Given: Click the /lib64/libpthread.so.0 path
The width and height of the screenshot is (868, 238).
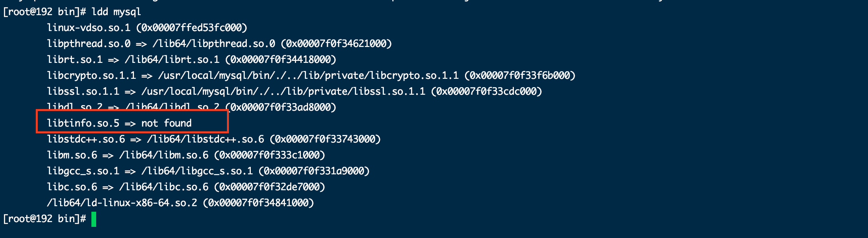Looking at the screenshot, I should pyautogui.click(x=214, y=44).
